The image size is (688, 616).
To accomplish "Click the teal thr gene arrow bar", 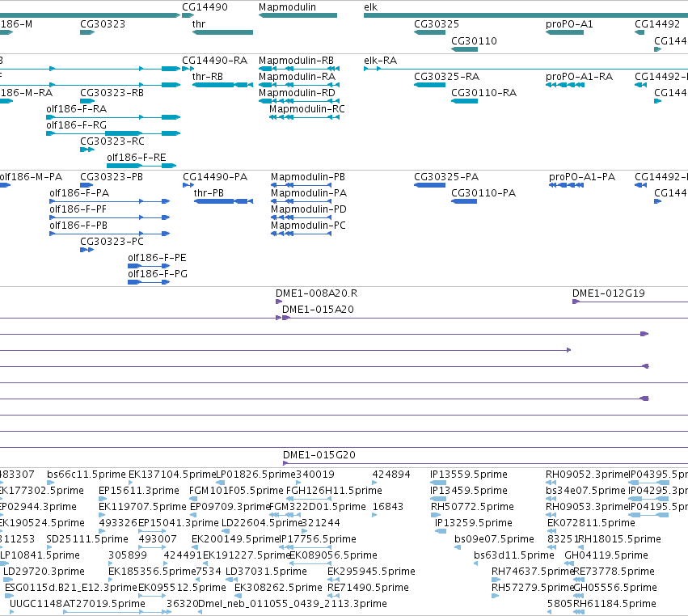I will click(x=222, y=32).
